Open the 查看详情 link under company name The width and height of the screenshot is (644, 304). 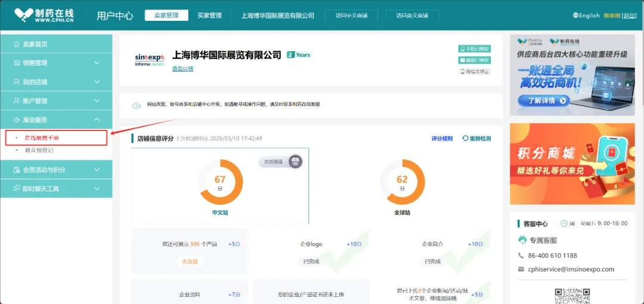(x=183, y=69)
